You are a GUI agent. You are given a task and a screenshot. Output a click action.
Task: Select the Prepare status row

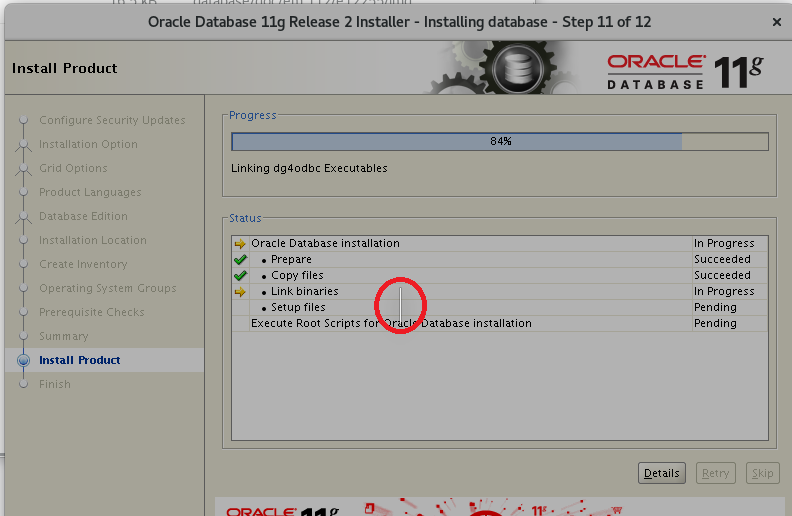click(500, 260)
